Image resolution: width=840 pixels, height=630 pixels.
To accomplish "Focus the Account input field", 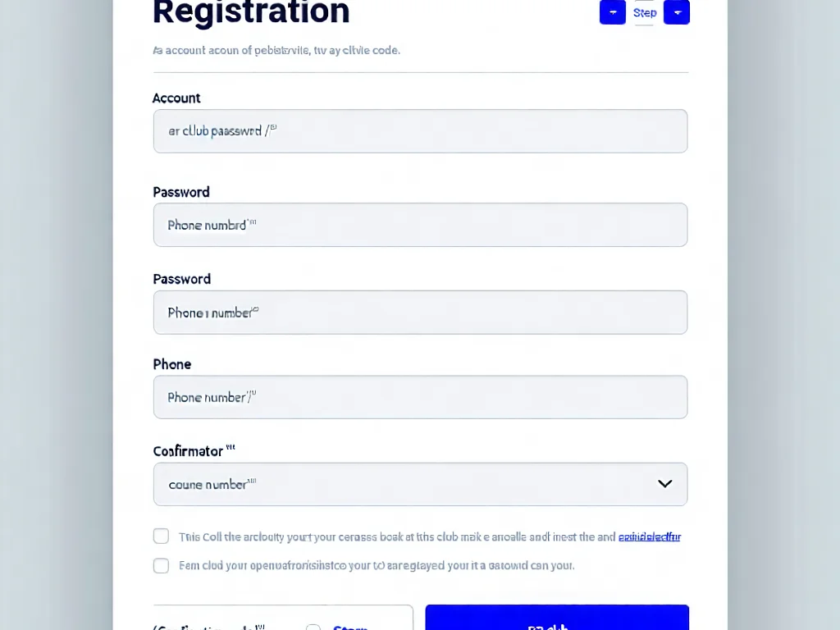I will (x=420, y=131).
